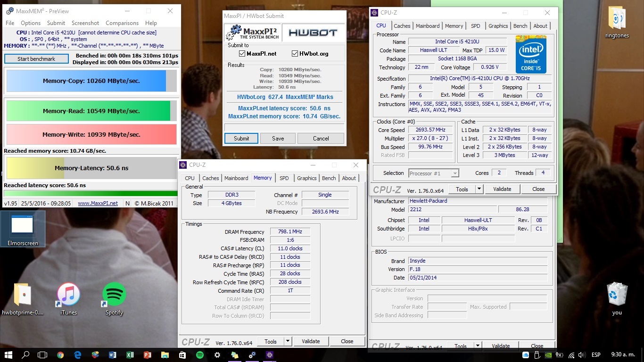This screenshot has width=644, height=362.
Task: Launch Word from taskbar
Action: pos(113,355)
